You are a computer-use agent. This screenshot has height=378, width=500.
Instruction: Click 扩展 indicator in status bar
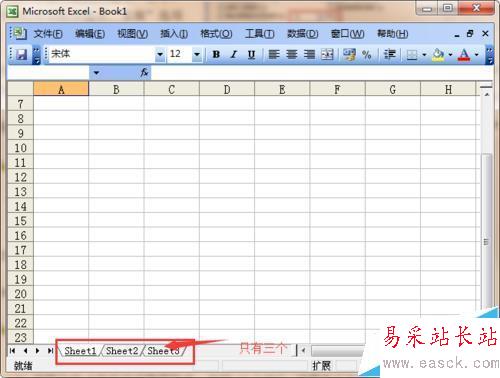click(321, 366)
